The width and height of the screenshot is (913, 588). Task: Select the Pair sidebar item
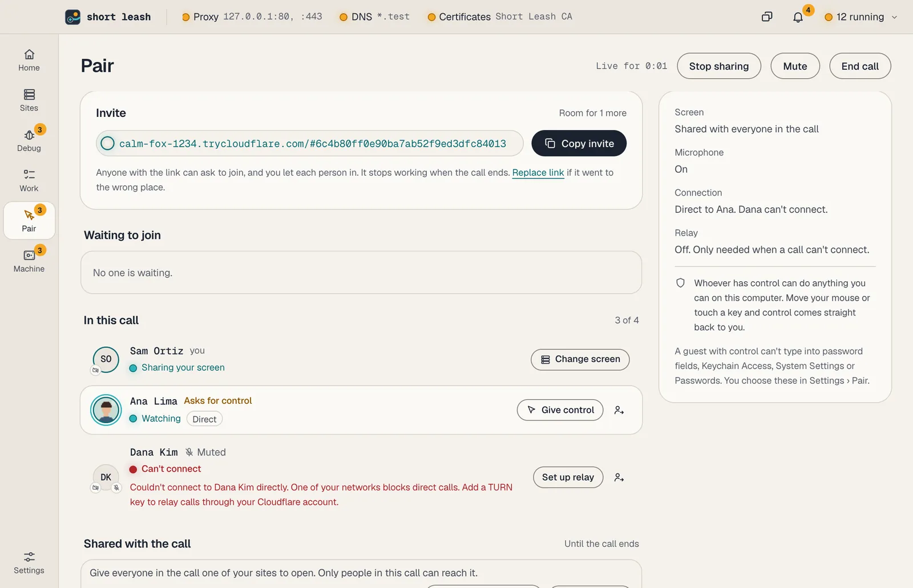coord(29,221)
